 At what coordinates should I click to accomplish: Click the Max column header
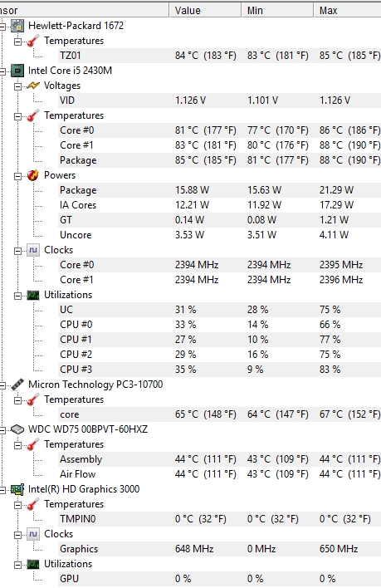point(348,10)
